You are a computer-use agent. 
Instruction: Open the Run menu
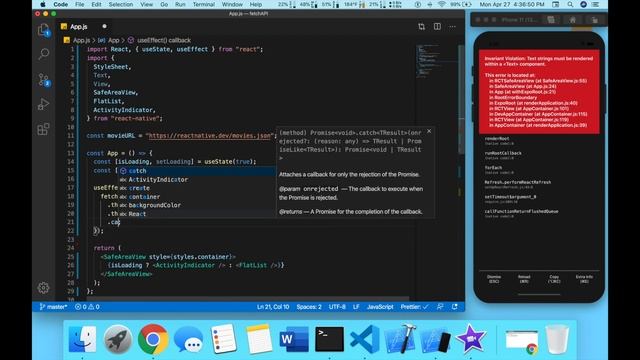(x=180, y=4)
